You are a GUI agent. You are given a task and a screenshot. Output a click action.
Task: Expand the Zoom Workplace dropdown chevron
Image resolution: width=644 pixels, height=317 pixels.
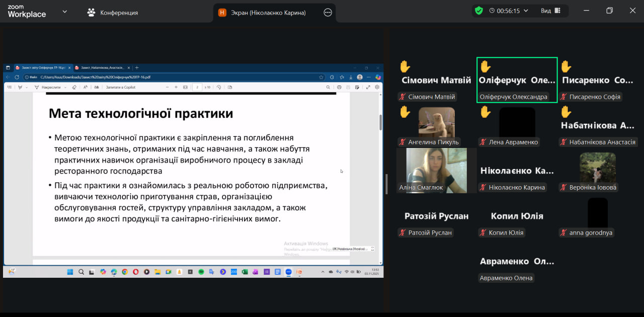coord(64,12)
